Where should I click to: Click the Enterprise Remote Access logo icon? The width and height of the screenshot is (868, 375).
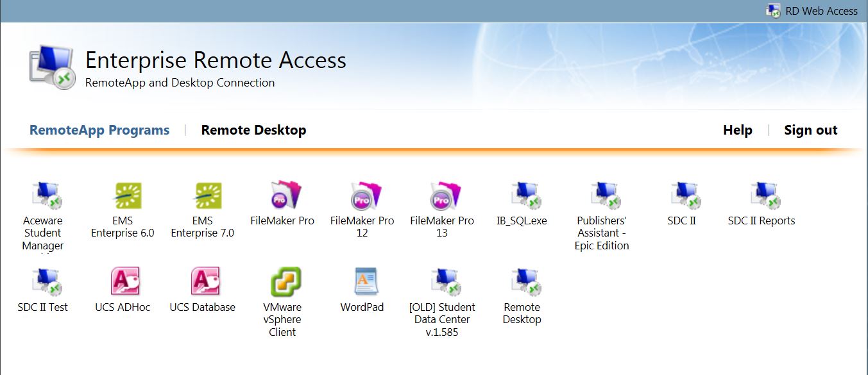click(x=53, y=67)
